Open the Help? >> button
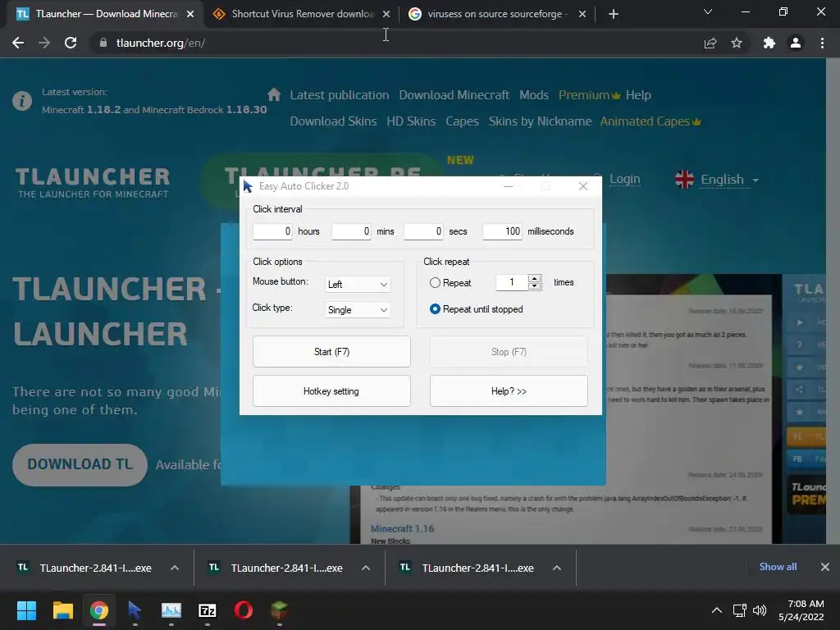 pyautogui.click(x=509, y=391)
